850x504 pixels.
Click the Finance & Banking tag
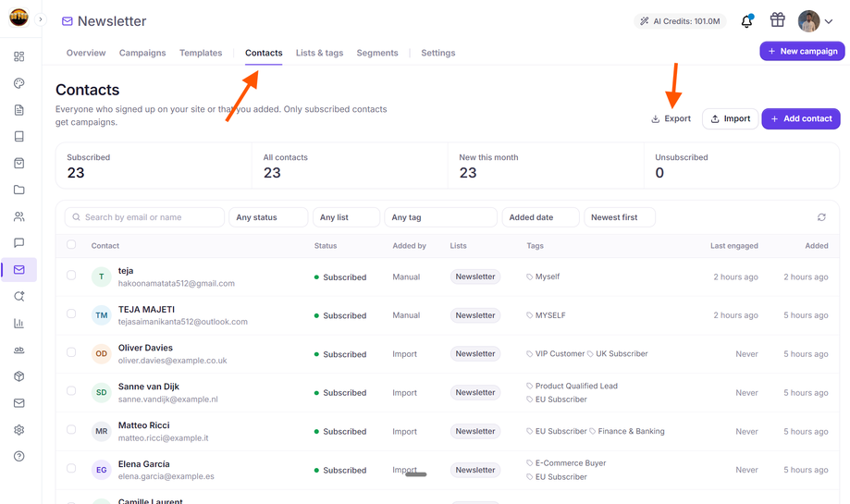627,431
